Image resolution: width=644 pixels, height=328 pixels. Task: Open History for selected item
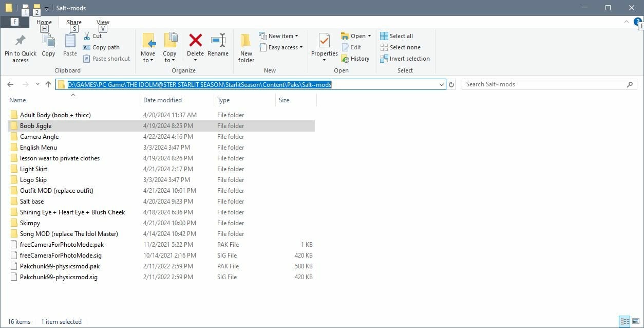355,59
